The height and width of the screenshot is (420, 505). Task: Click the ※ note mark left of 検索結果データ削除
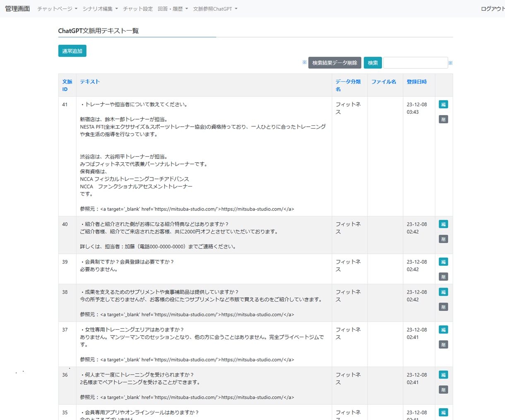point(305,62)
